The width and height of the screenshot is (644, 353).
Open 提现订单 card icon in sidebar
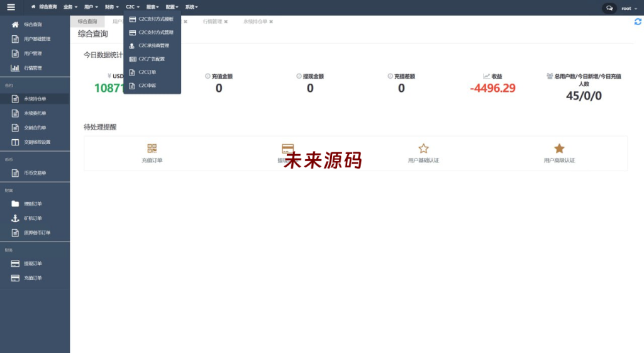tap(15, 264)
